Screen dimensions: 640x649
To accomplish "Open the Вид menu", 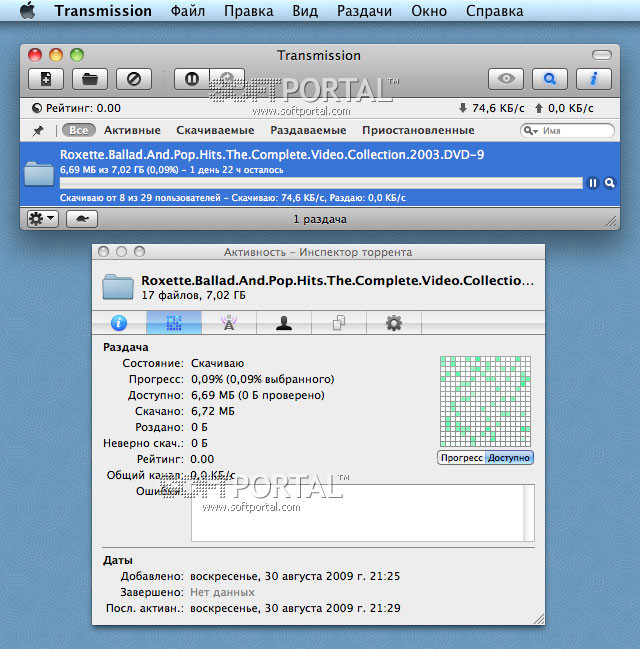I will (x=305, y=11).
